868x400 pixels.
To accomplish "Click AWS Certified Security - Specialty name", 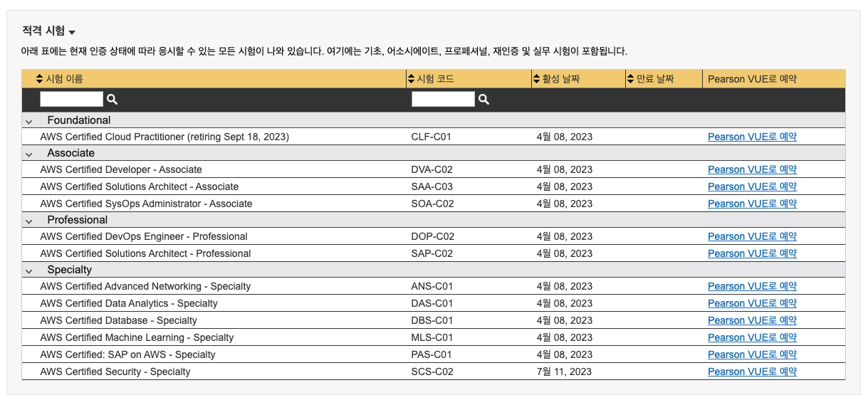I will 115,372.
